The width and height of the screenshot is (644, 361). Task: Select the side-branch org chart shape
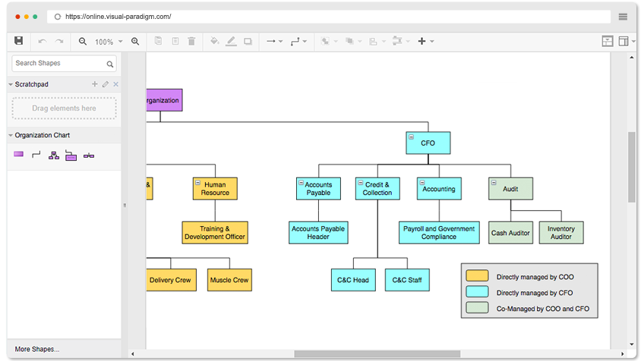(x=71, y=155)
